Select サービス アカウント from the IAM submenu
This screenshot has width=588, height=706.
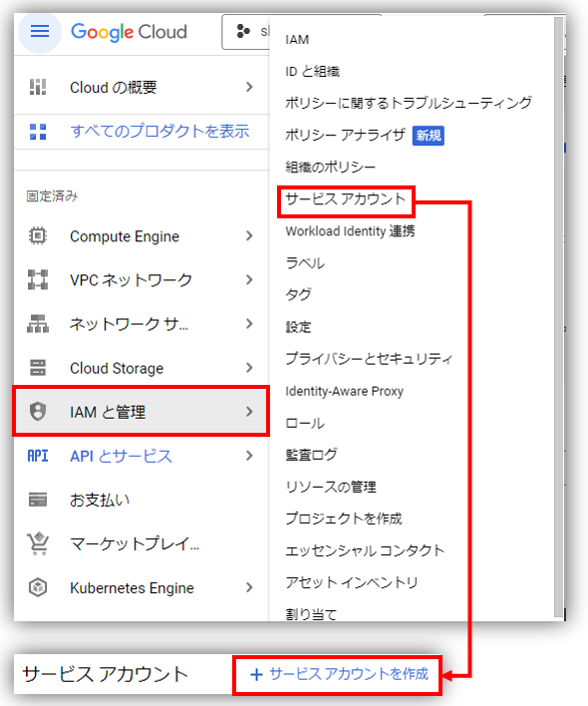pyautogui.click(x=346, y=199)
